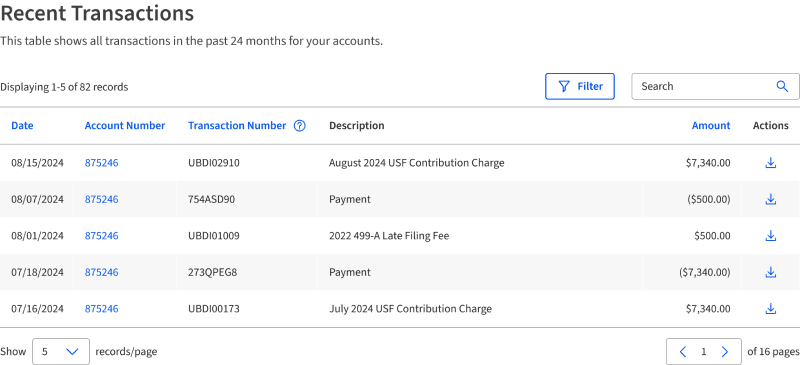This screenshot has width=800, height=365.
Task: Select transaction number 754ASD90
Action: click(x=212, y=199)
